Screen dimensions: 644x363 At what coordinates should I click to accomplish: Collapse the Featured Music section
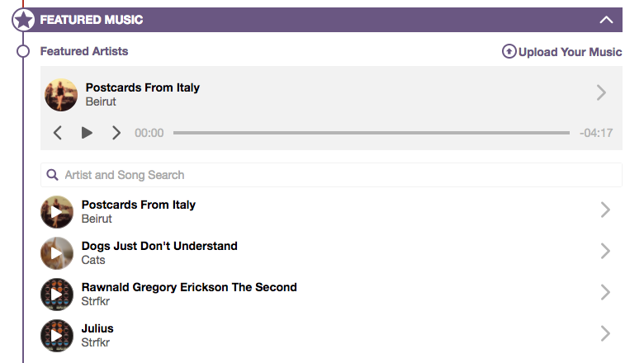click(607, 20)
